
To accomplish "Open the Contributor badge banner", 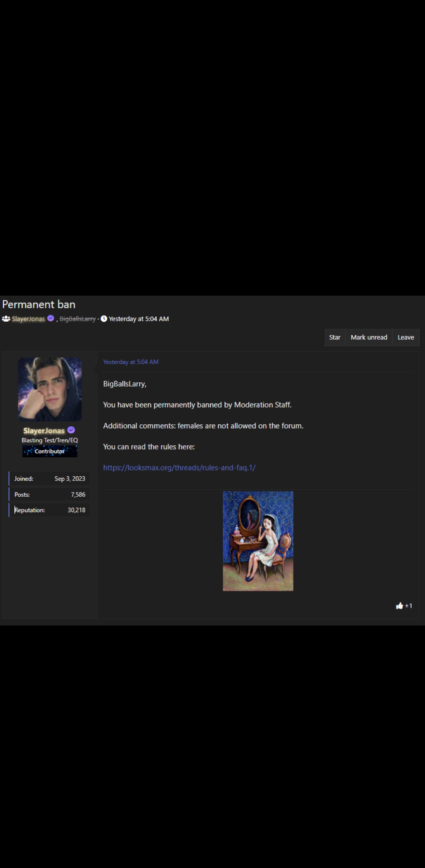I will [x=50, y=451].
